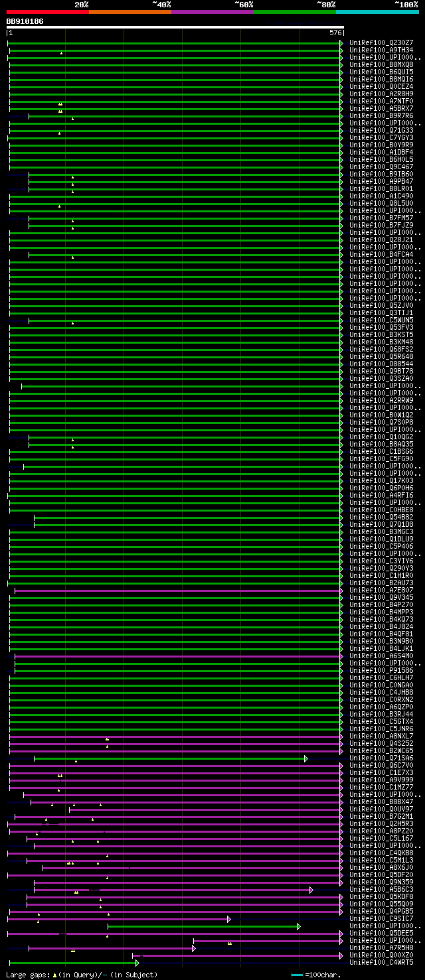Select the label UniRef100_B4J824

(381, 626)
